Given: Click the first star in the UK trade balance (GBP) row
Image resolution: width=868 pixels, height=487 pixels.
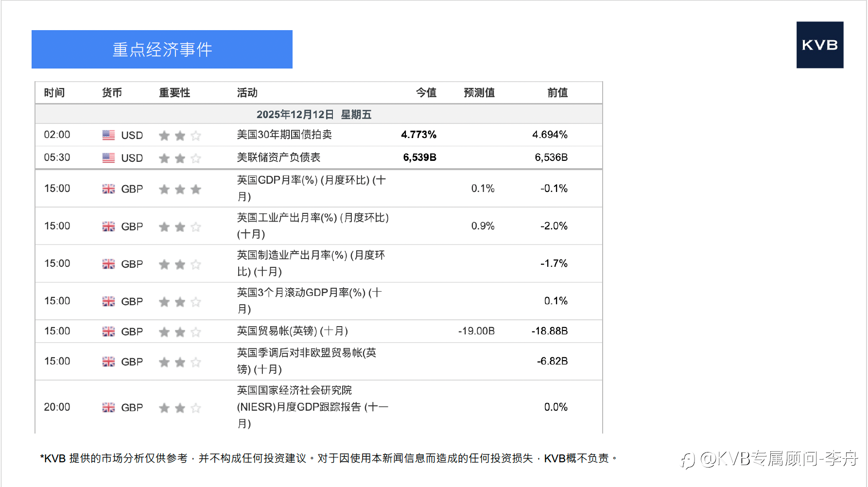Looking at the screenshot, I should click(164, 332).
